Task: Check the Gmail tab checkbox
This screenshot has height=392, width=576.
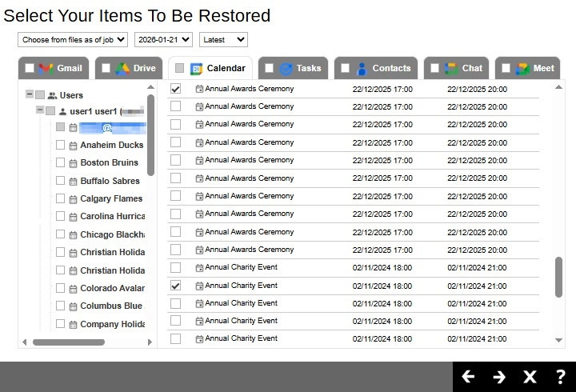Action: pos(30,68)
